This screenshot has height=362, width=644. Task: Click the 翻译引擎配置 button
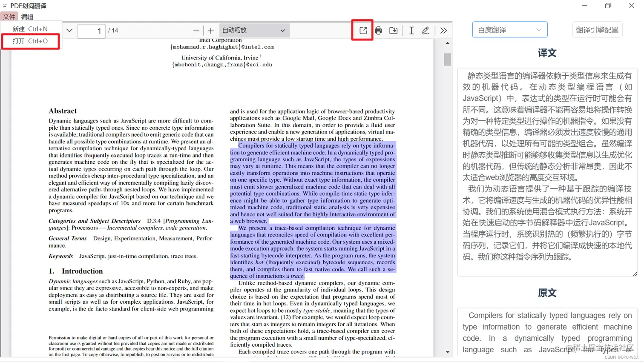pyautogui.click(x=597, y=30)
